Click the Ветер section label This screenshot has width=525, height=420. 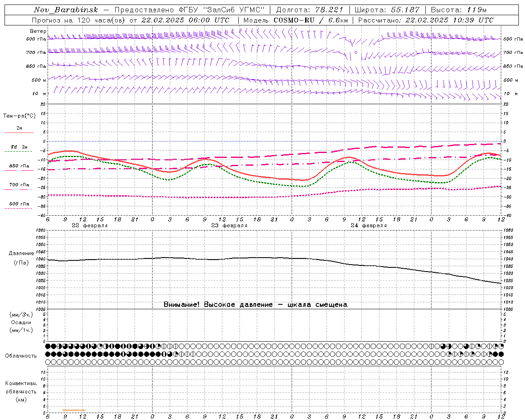38,31
